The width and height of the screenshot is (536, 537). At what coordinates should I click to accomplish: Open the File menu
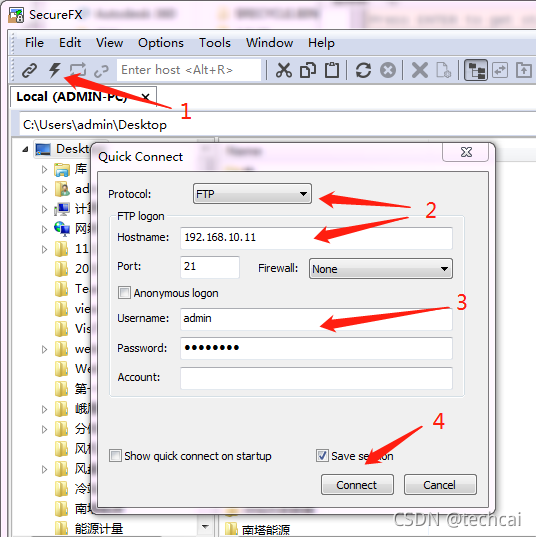tap(34, 43)
